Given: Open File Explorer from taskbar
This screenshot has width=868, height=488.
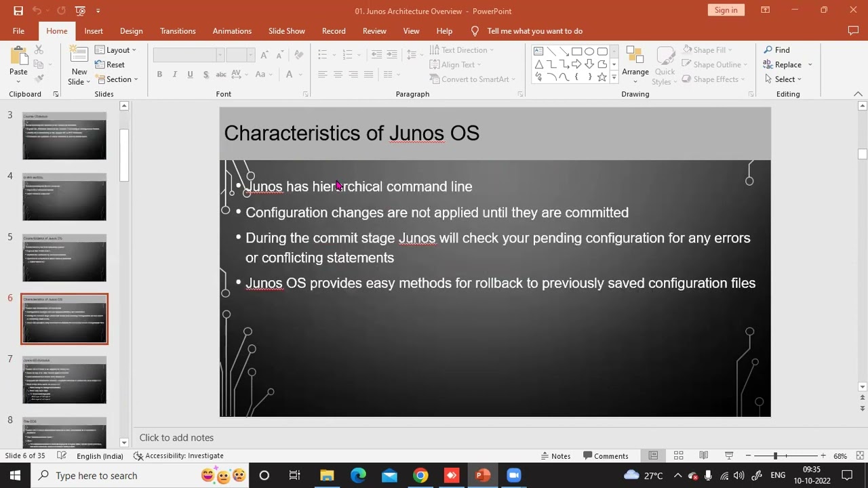Looking at the screenshot, I should click(327, 476).
